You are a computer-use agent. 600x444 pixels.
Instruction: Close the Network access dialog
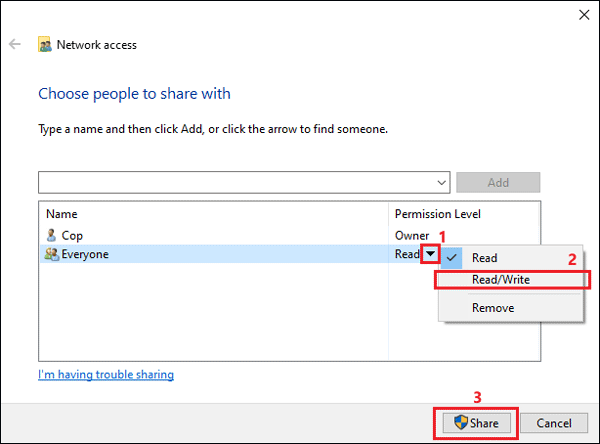(584, 15)
